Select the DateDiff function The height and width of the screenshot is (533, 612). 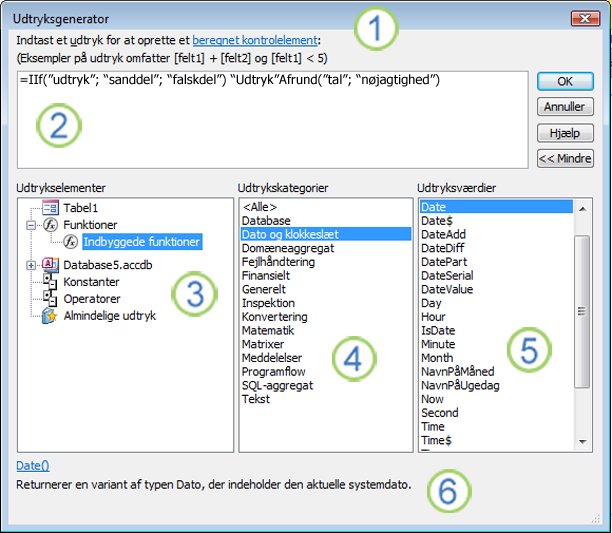tap(496, 248)
